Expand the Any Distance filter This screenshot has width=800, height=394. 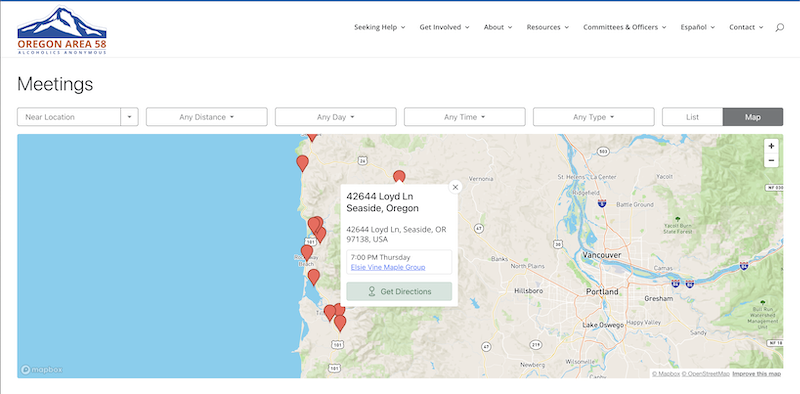pos(207,117)
